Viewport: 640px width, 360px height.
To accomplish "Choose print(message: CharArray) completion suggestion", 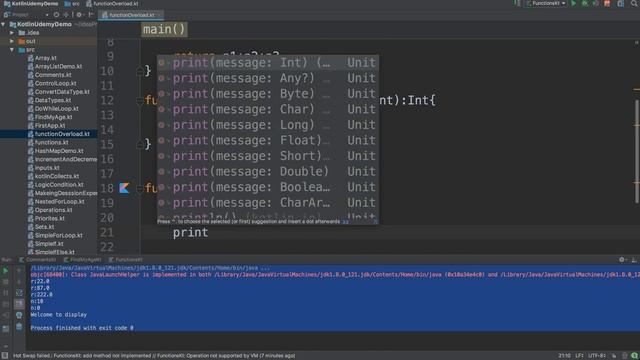I will click(268, 202).
